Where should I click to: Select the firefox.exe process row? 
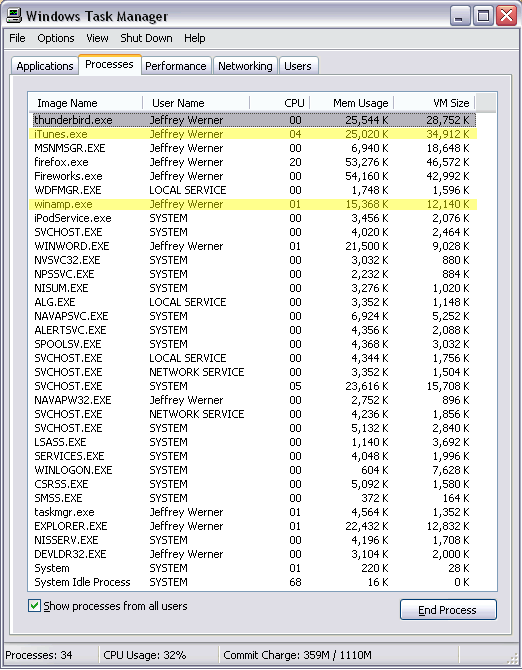pyautogui.click(x=255, y=162)
